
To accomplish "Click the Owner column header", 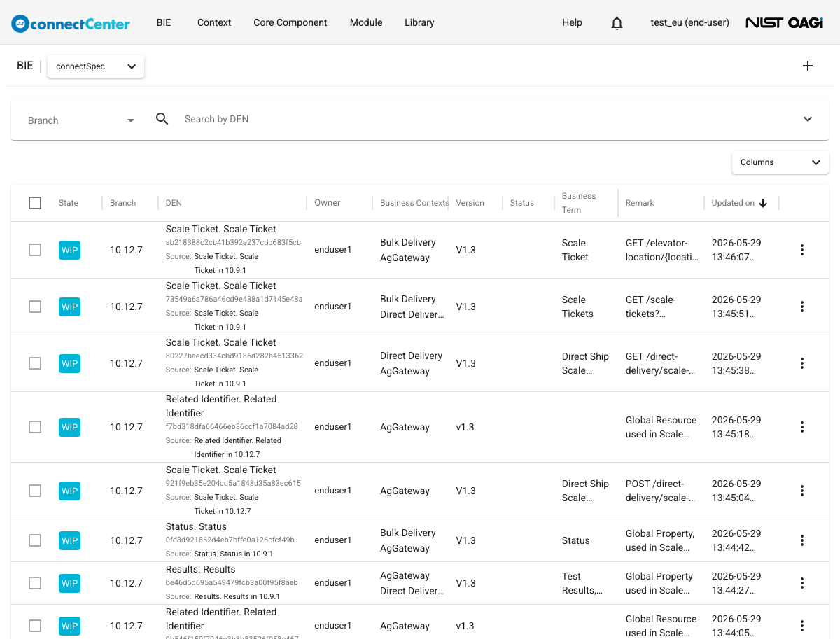I will click(x=327, y=203).
